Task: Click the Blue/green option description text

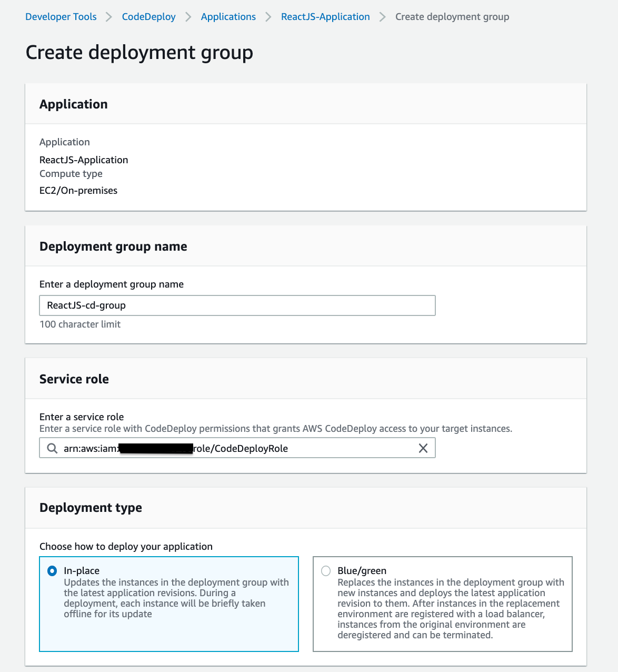Action: point(451,609)
